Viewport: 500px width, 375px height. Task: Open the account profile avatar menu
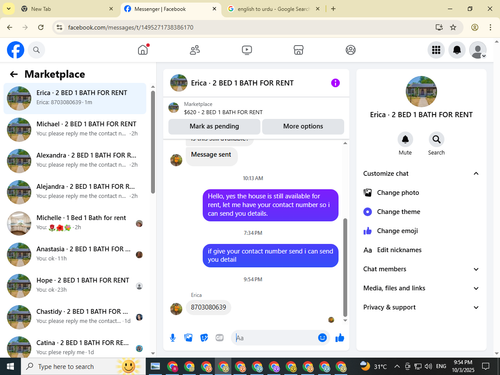click(x=477, y=50)
